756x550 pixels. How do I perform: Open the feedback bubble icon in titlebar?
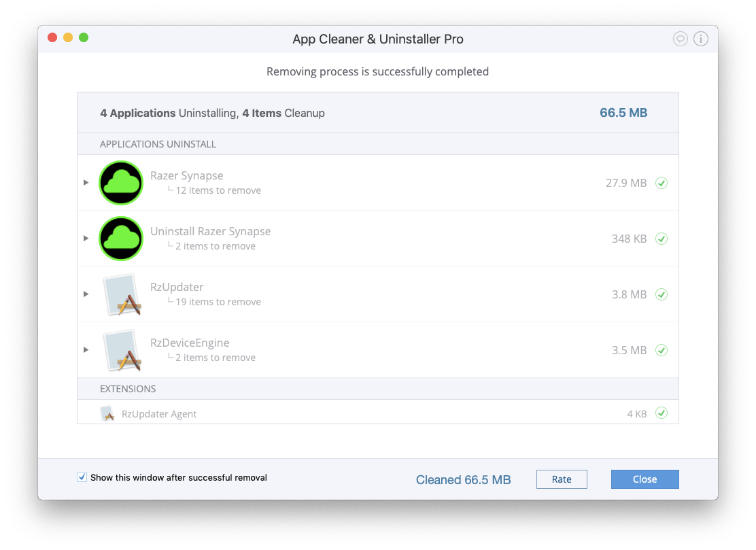(x=681, y=39)
